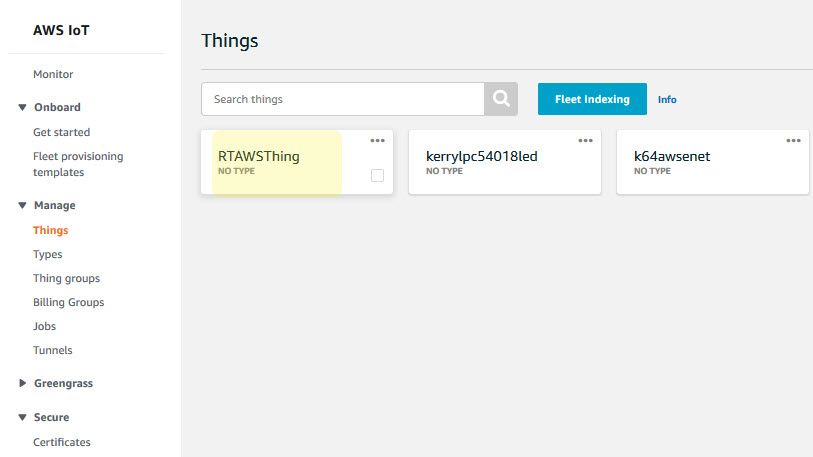Open the RTAWSThing card three-dot menu
This screenshot has height=457, width=813.
(378, 141)
